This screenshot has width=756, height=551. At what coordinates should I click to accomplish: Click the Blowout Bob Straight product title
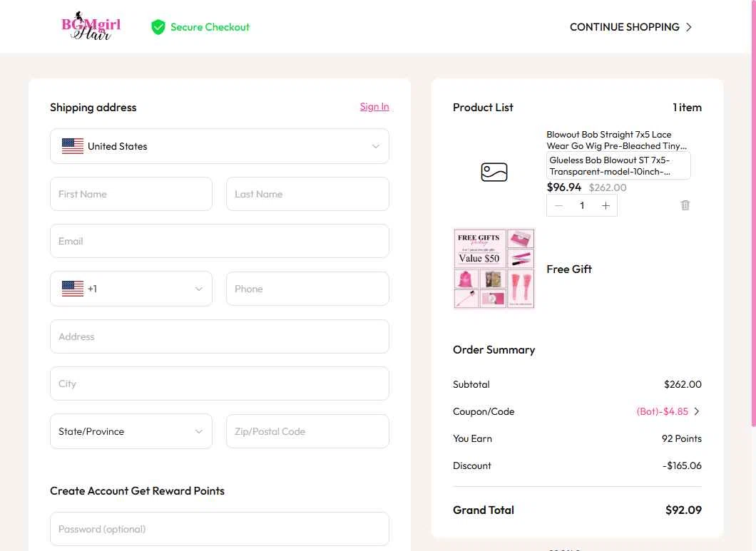coord(616,140)
